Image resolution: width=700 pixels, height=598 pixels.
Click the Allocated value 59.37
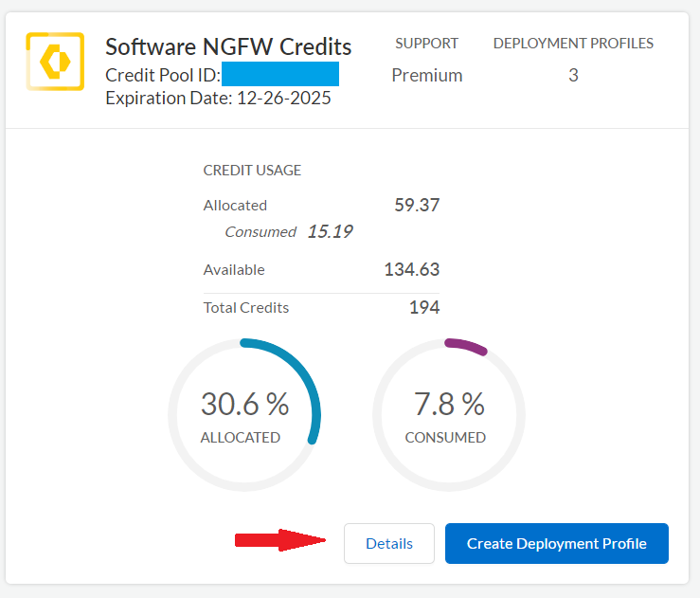tap(417, 205)
